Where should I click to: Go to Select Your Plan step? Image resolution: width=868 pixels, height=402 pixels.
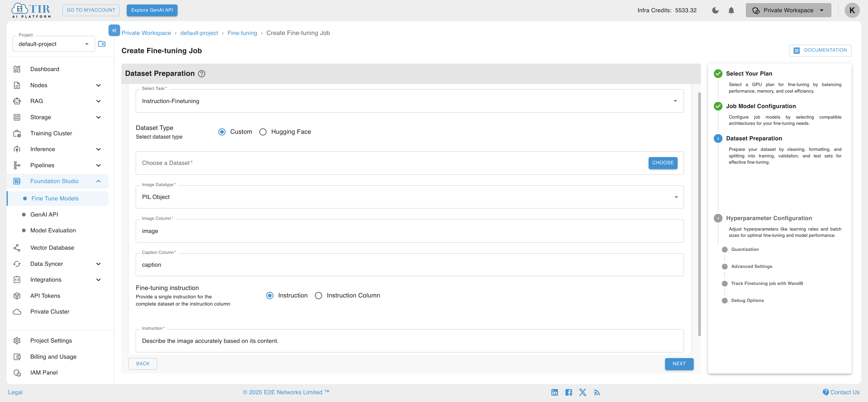click(749, 74)
